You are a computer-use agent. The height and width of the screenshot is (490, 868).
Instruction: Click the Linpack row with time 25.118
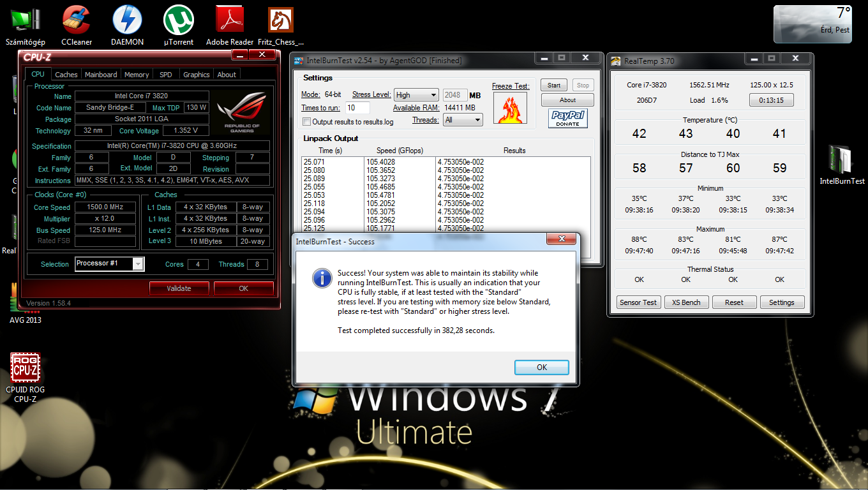(445, 204)
